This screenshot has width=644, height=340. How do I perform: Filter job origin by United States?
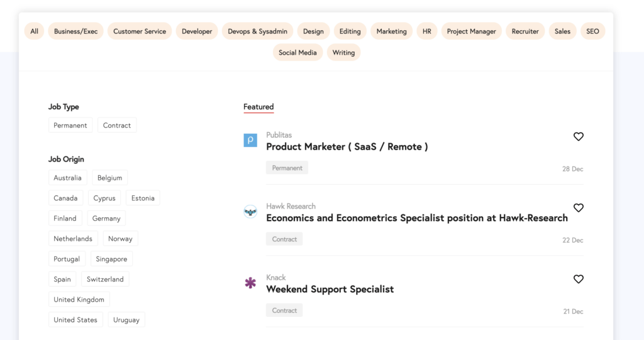(x=75, y=319)
